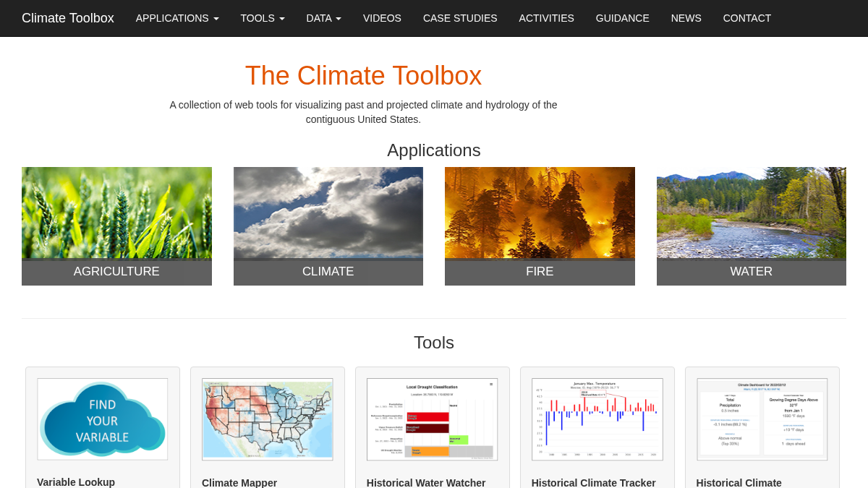Open the Variable Lookup tool title
The width and height of the screenshot is (868, 488).
(76, 482)
